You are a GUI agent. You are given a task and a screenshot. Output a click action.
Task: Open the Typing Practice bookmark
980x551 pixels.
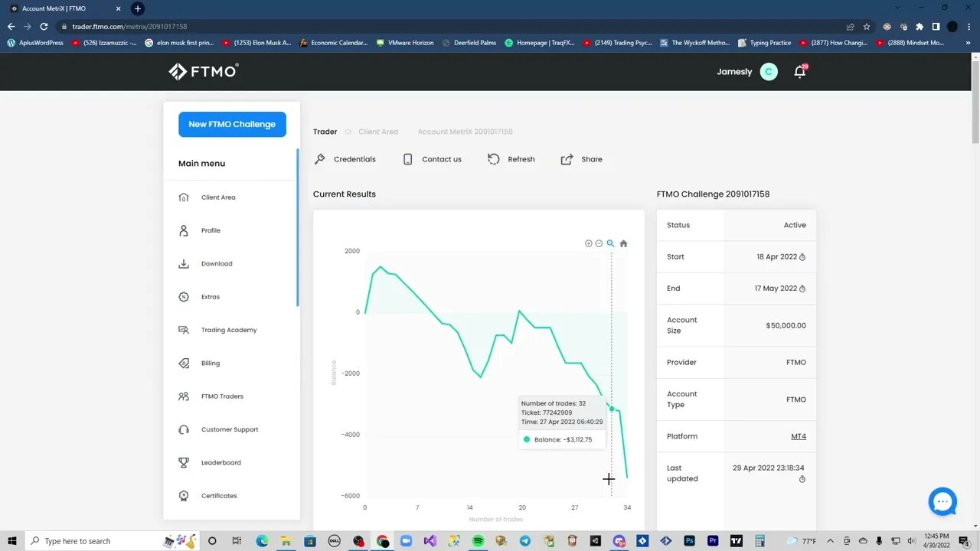click(x=764, y=43)
